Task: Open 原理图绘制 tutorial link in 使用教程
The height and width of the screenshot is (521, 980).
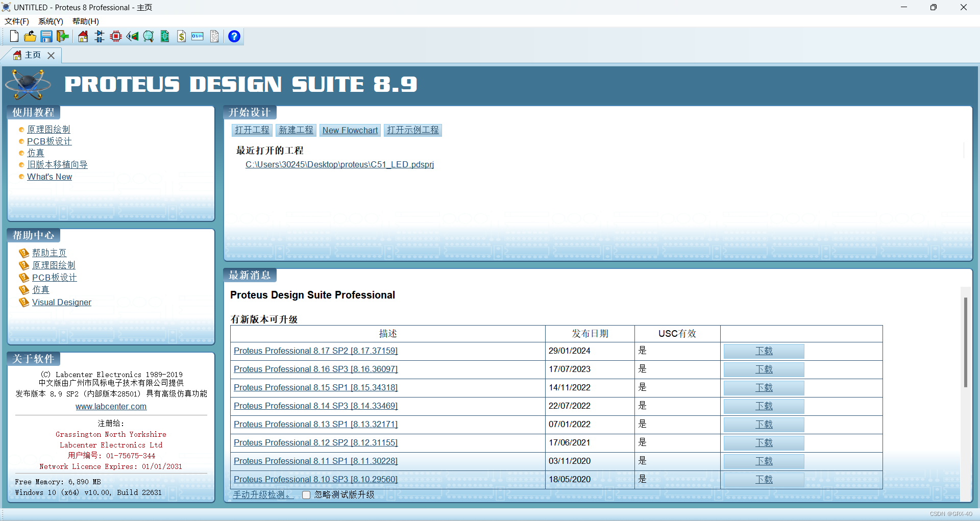Action: click(48, 130)
